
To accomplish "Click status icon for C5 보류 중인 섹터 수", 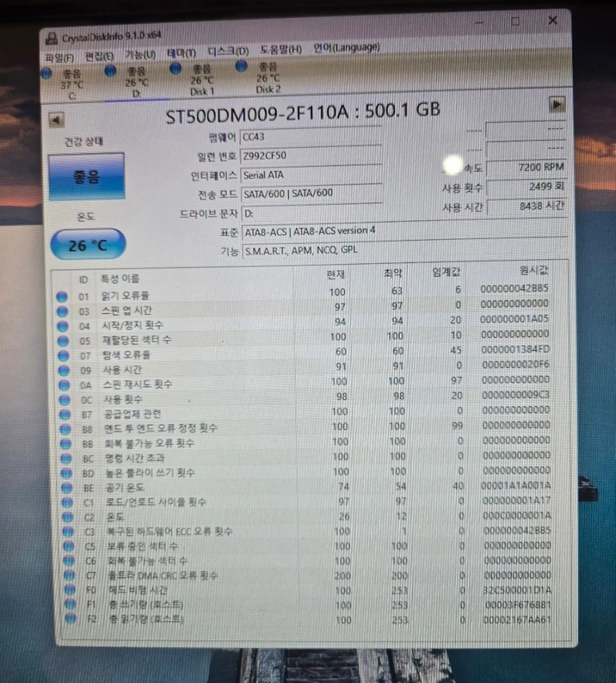I will pos(69,546).
